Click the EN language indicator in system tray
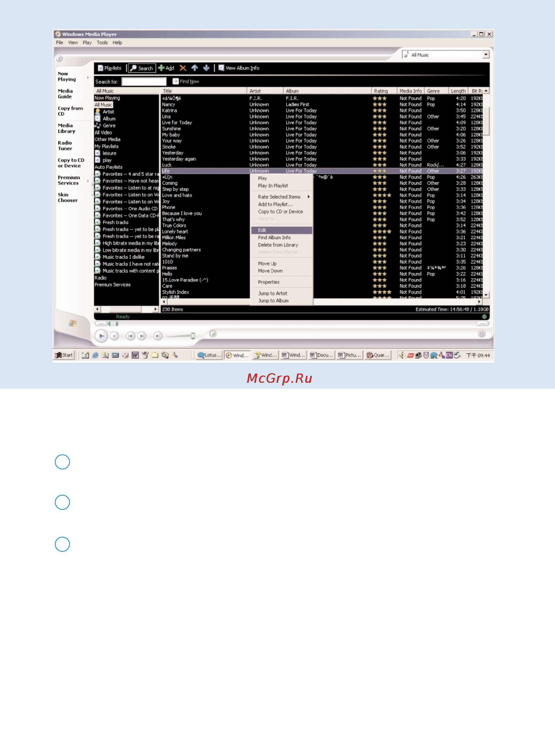 [x=449, y=355]
